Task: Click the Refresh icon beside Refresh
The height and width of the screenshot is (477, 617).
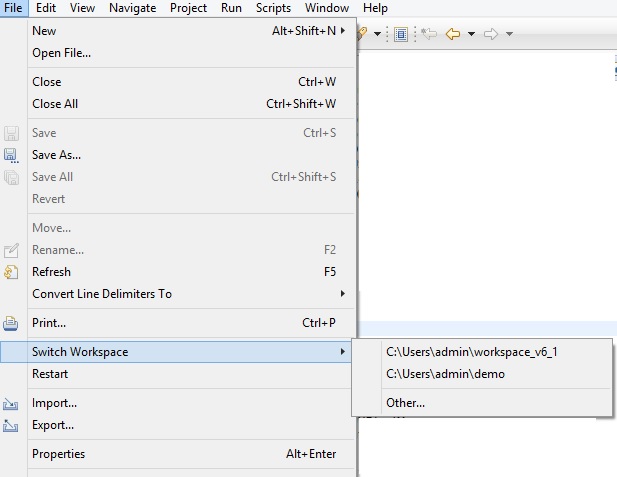Action: tap(11, 272)
